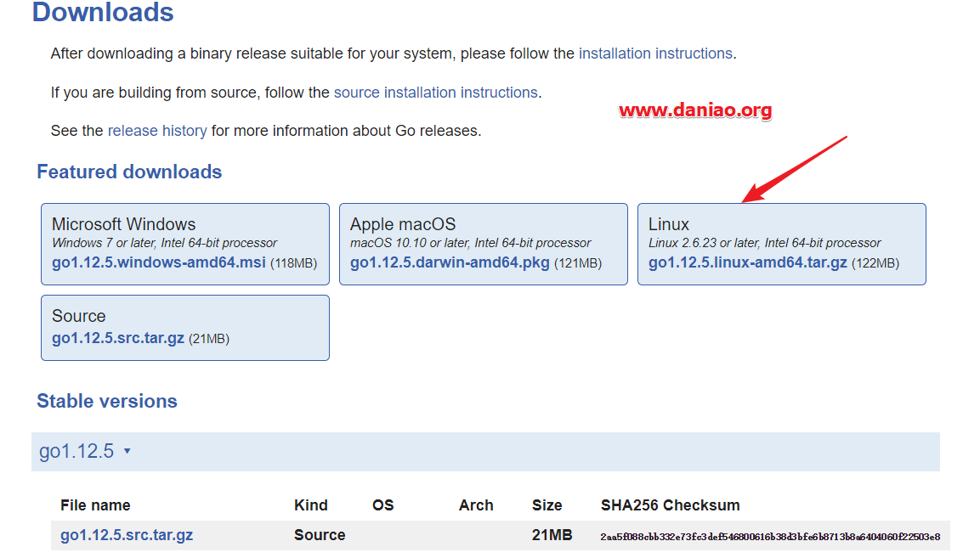Click the Size column header
Viewport: 980px width, 558px height.
pos(547,504)
